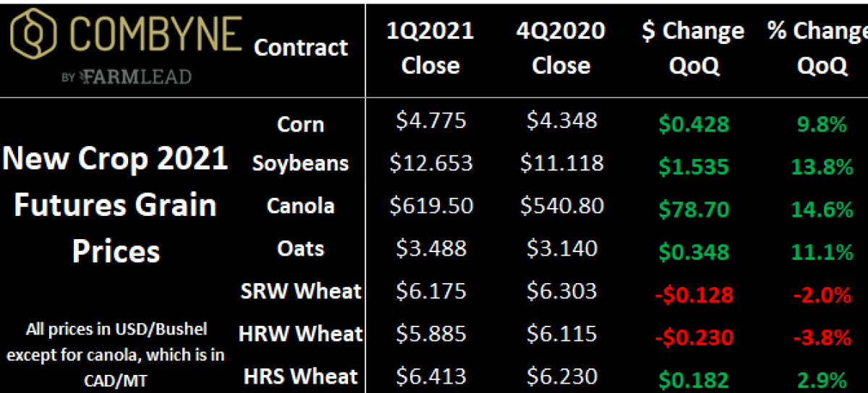Click the SRW Wheat row label
868x393 pixels.
click(x=301, y=292)
